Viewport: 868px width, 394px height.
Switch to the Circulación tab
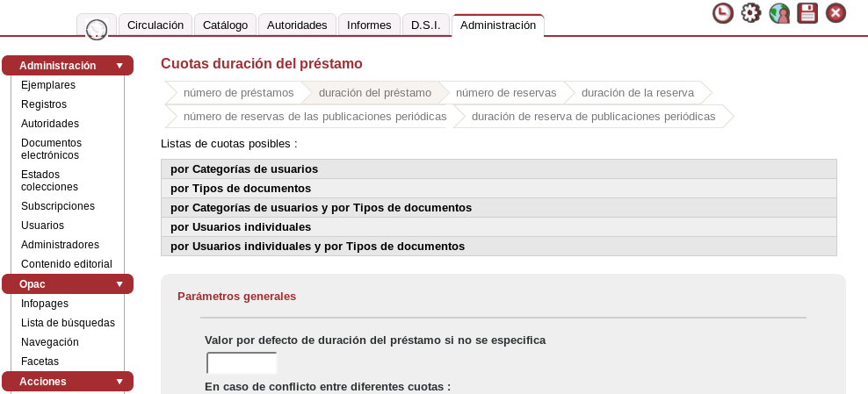click(x=156, y=25)
